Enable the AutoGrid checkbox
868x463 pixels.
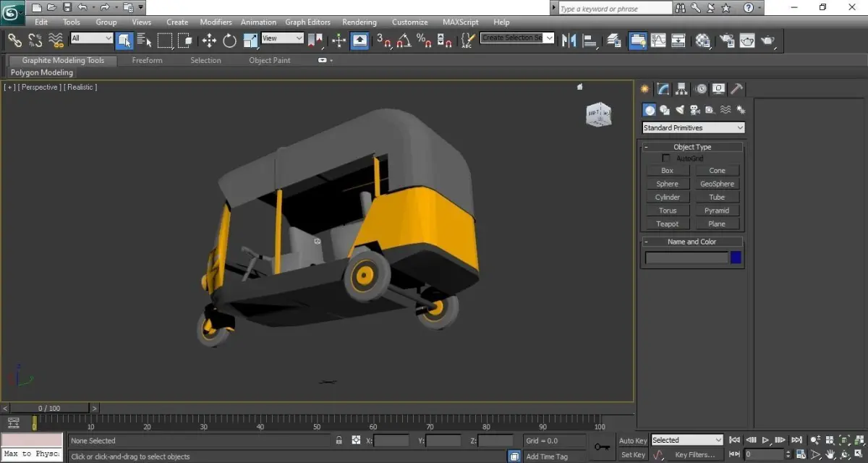click(666, 158)
